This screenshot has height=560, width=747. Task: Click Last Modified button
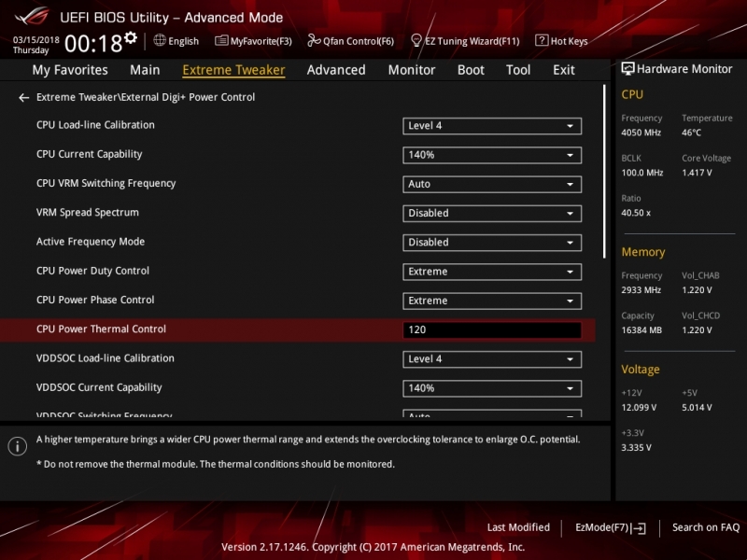(518, 527)
